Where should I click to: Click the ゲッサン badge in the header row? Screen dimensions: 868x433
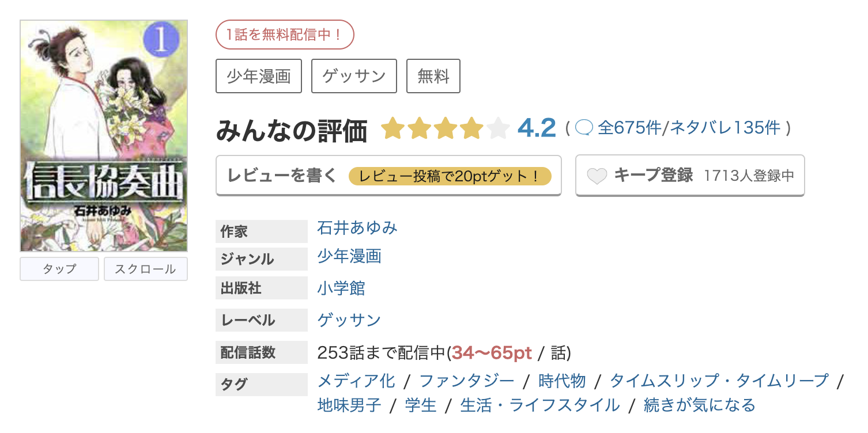[353, 75]
